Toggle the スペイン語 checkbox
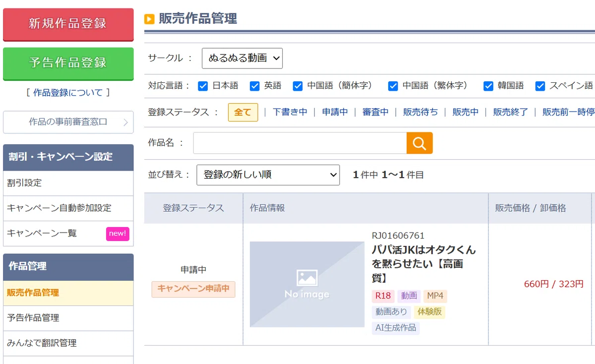The image size is (595, 364). (x=540, y=86)
